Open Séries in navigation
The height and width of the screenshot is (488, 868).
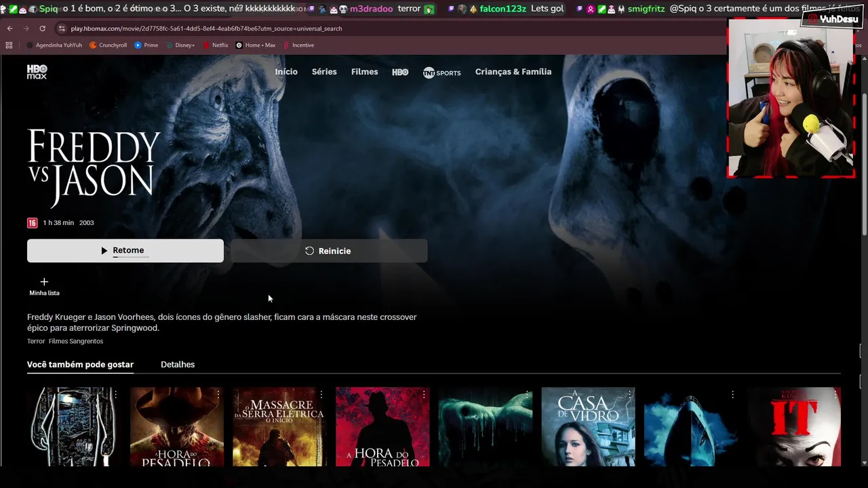[x=324, y=72]
